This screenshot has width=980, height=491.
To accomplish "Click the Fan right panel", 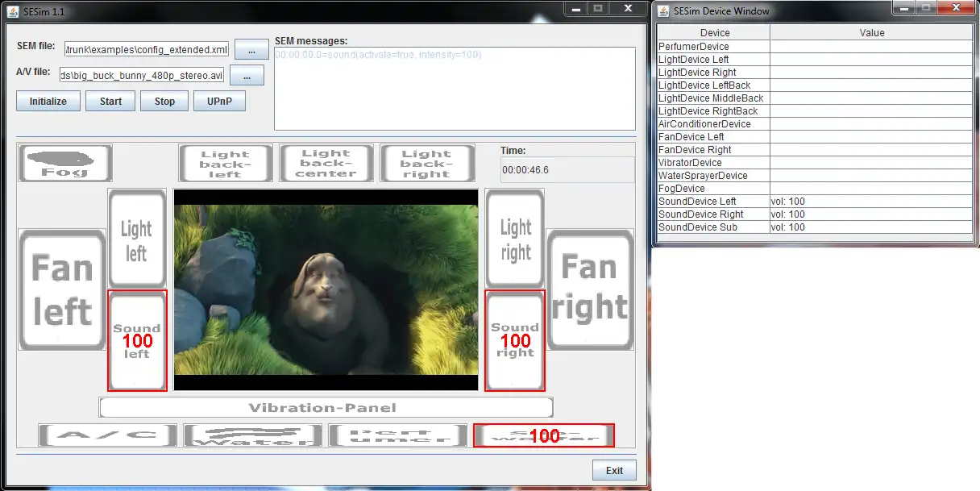I will [x=590, y=289].
